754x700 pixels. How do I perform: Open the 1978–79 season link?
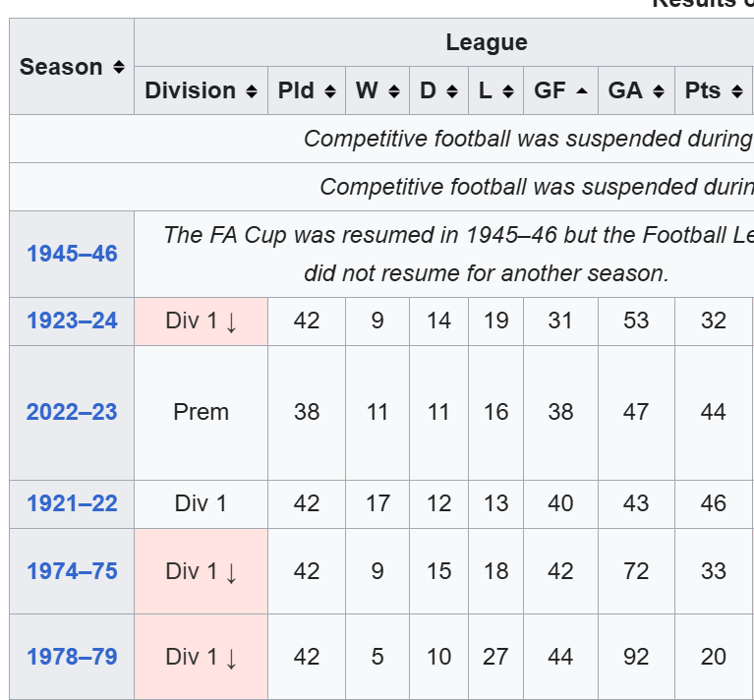(72, 657)
